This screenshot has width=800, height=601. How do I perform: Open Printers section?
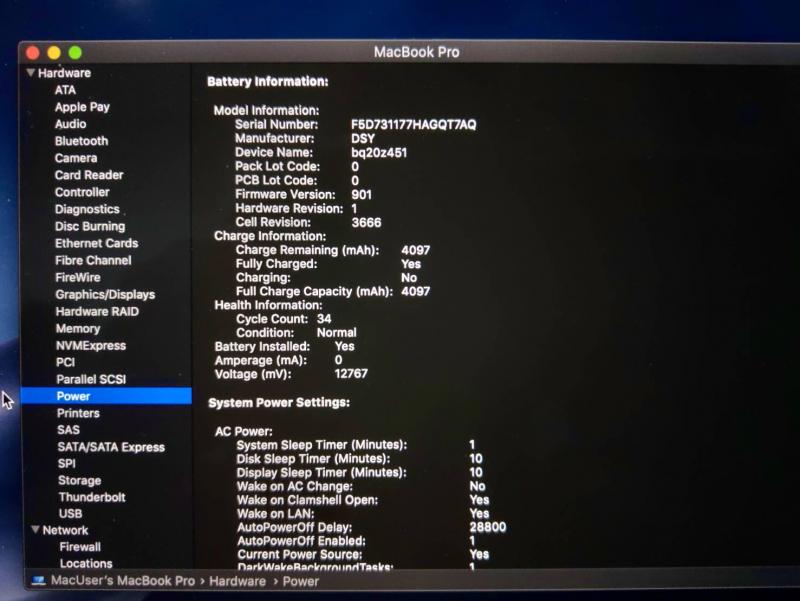[78, 413]
